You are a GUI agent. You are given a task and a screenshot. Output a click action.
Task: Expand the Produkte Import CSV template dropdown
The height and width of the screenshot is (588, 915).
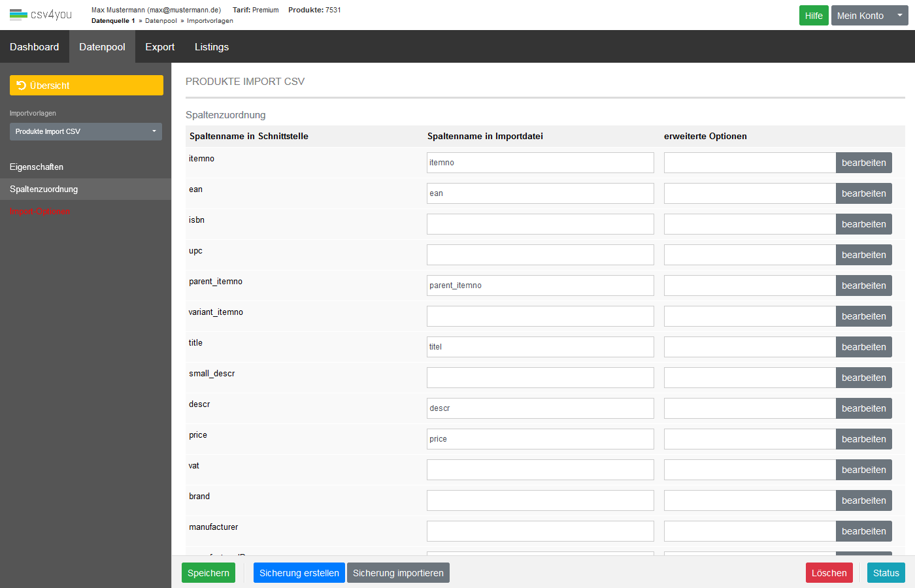pyautogui.click(x=86, y=131)
